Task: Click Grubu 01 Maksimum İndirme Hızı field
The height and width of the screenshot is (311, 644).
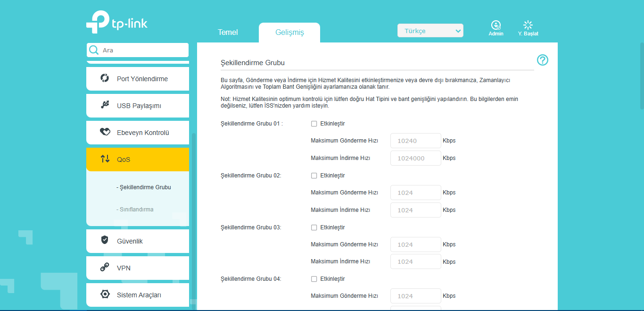Action: point(416,158)
